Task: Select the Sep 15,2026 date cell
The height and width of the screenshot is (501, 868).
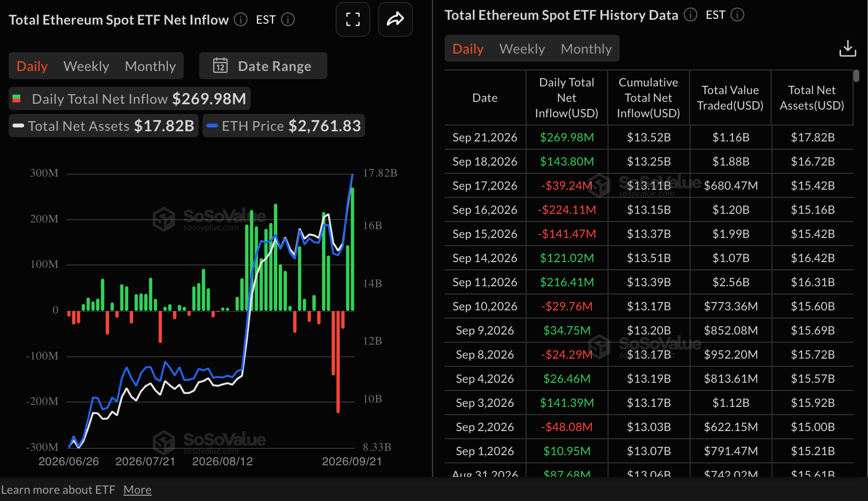Action: point(485,234)
